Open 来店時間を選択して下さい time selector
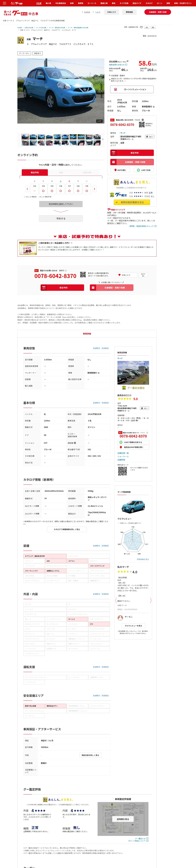This screenshot has height=868, width=196. click(x=61, y=204)
